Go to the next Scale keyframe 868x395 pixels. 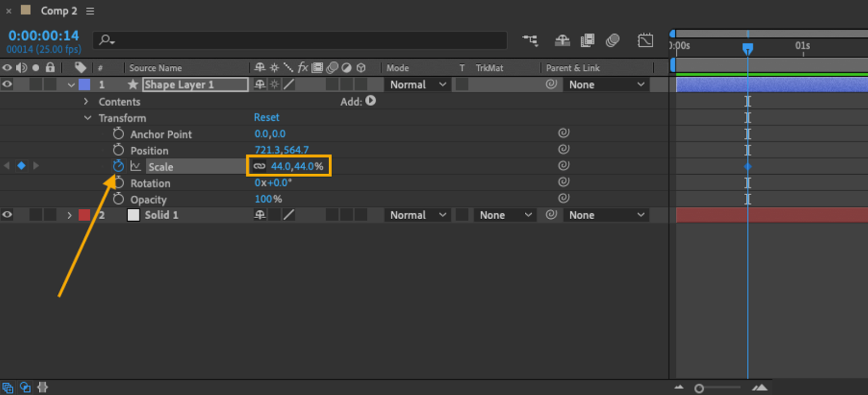coord(36,166)
